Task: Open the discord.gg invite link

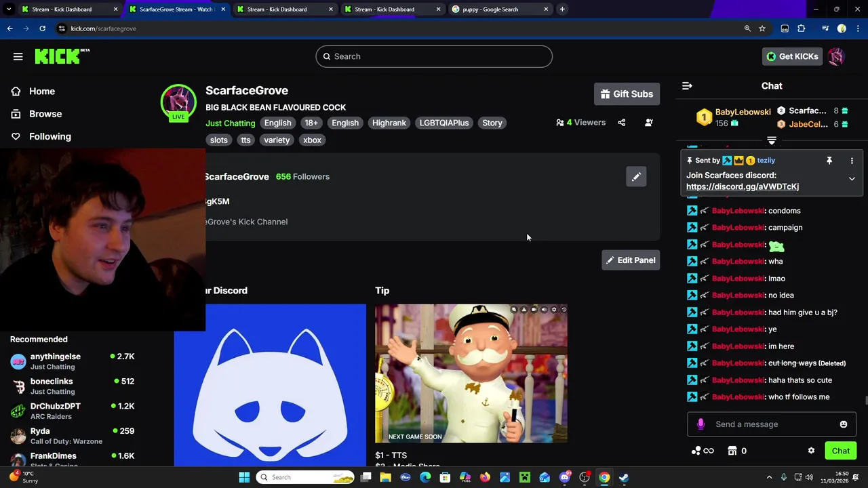Action: [743, 186]
